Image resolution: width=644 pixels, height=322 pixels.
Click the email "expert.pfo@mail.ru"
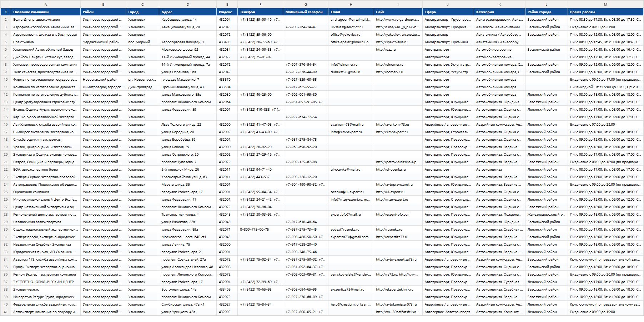point(351,215)
